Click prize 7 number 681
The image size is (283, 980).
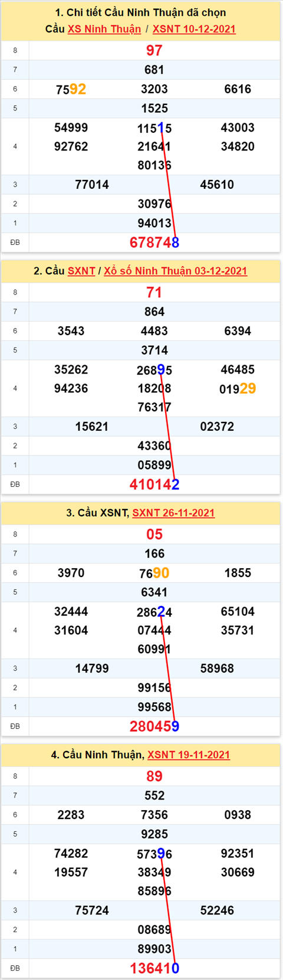point(154,70)
